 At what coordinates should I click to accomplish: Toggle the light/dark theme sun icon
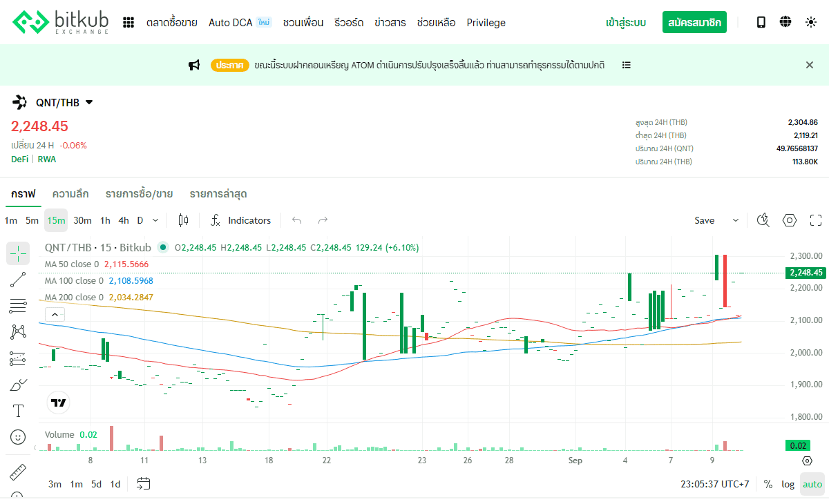click(x=811, y=22)
